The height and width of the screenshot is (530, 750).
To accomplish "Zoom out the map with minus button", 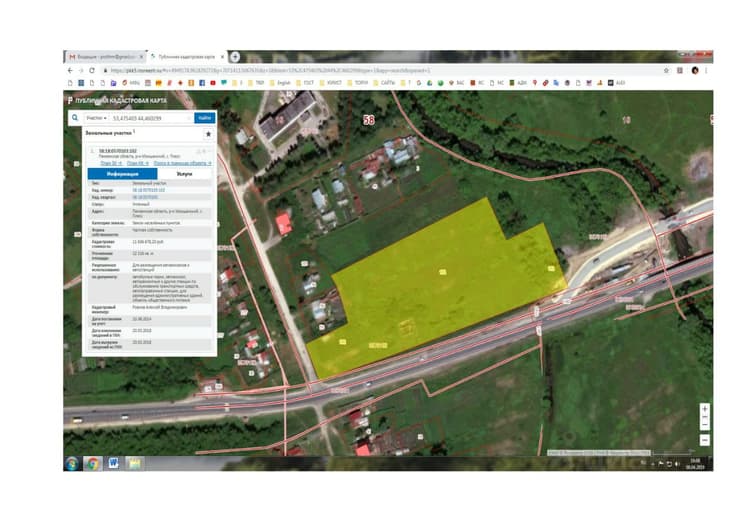I will coord(705,440).
